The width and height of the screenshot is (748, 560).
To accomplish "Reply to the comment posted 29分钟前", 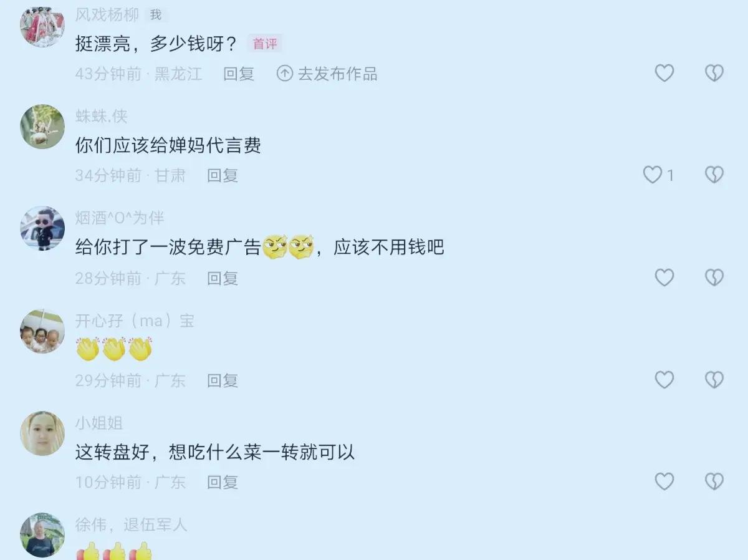I will tap(223, 380).
